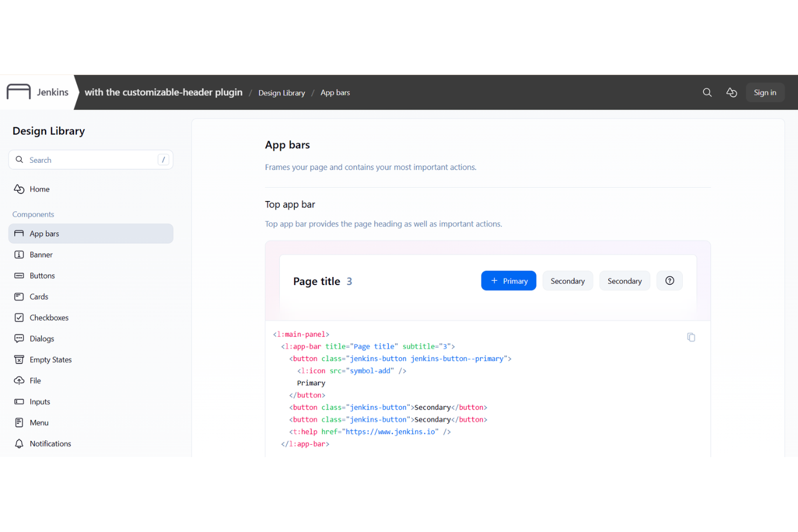Open the Banner component page
The height and width of the screenshot is (532, 798).
coord(42,254)
